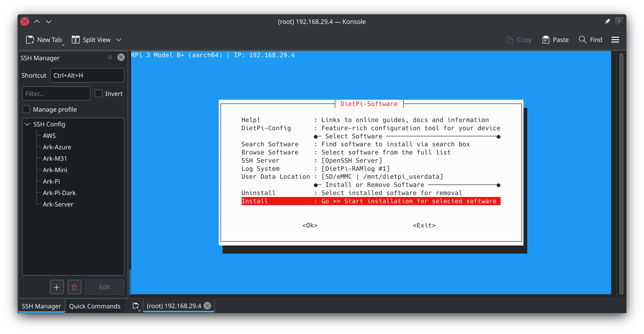Viewport: 644px width, 334px height.
Task: Click the red trash delete icon
Action: 74,287
